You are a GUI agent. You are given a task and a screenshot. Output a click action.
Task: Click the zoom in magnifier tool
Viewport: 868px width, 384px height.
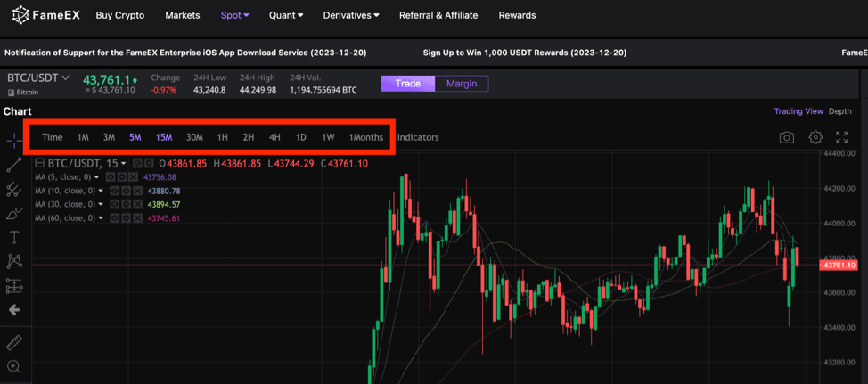point(14,366)
